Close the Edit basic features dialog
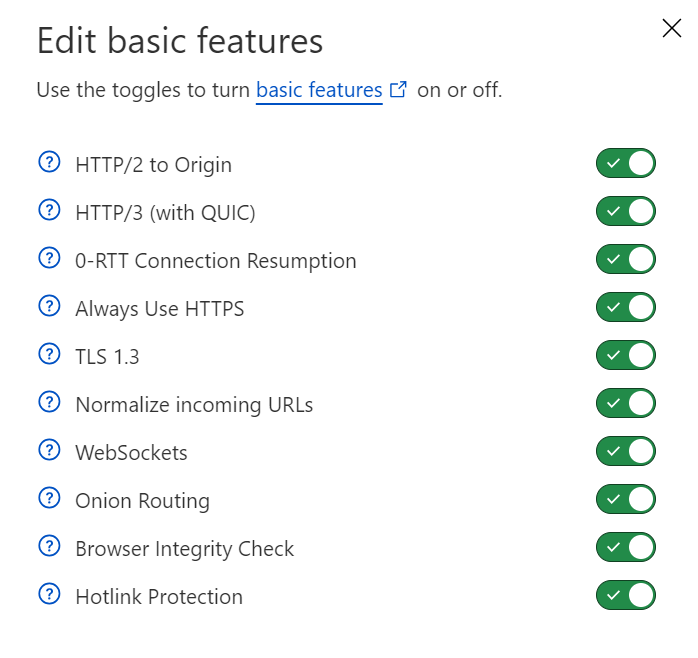 click(x=672, y=28)
